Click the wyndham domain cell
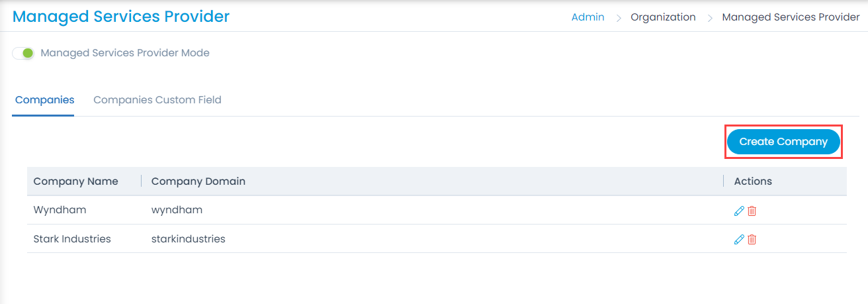Image resolution: width=868 pixels, height=304 pixels. [177, 210]
